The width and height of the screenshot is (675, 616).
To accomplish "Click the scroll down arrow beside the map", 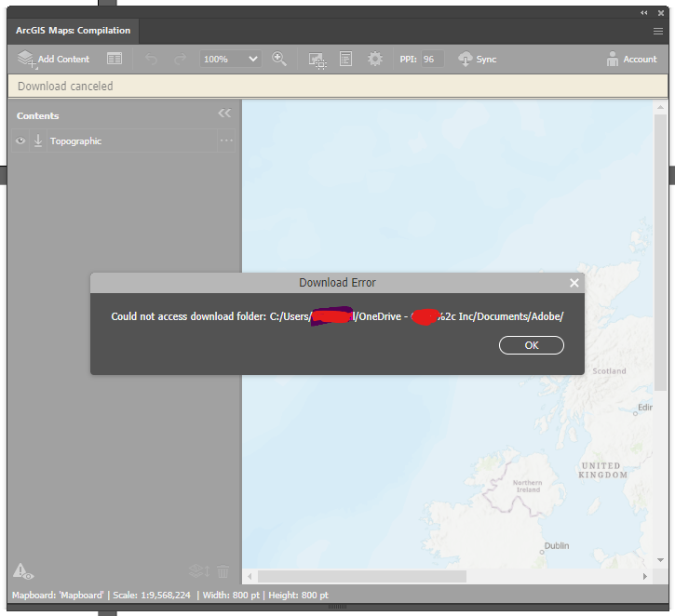I will click(x=660, y=560).
